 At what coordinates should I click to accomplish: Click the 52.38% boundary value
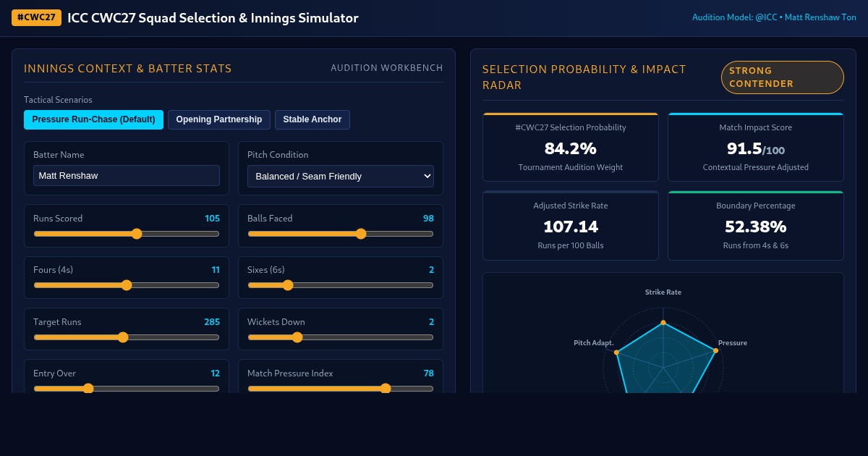[x=756, y=227]
